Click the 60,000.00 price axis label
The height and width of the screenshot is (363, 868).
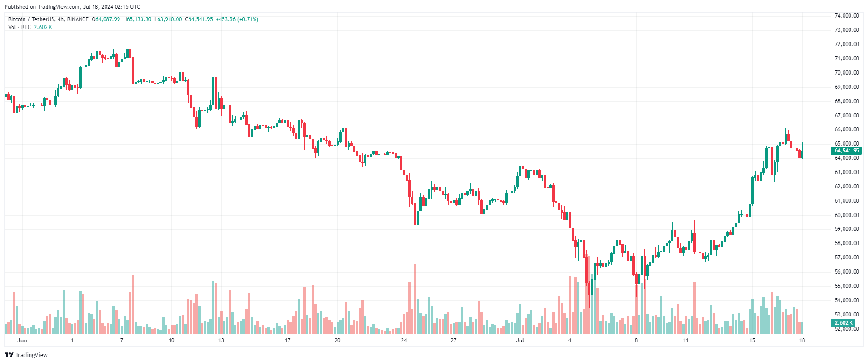click(x=846, y=215)
